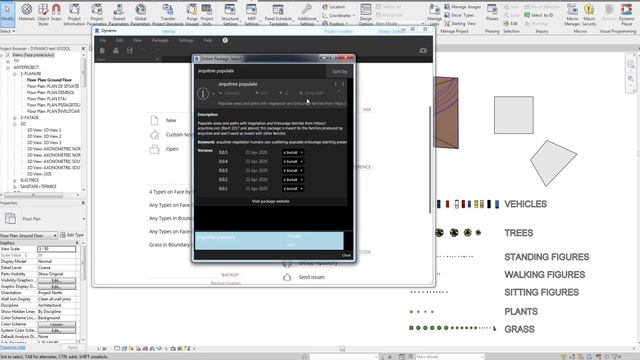Open the Settings menu in Dynamo

tap(186, 40)
